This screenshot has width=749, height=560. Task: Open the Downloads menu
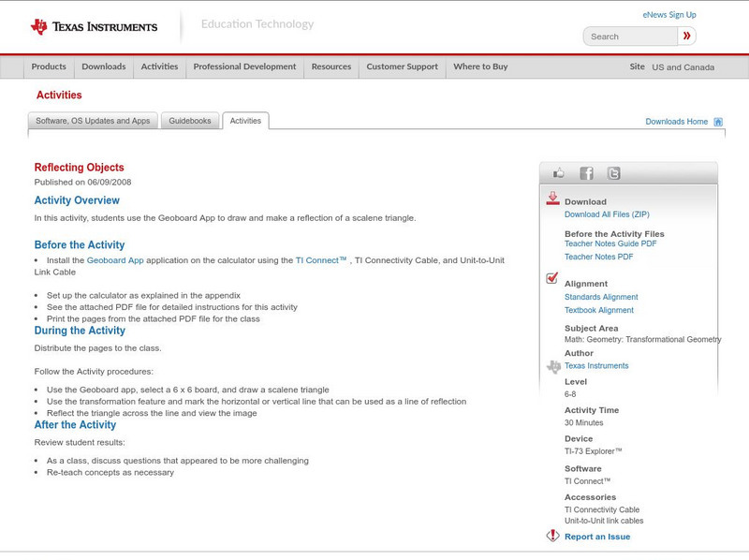coord(104,66)
